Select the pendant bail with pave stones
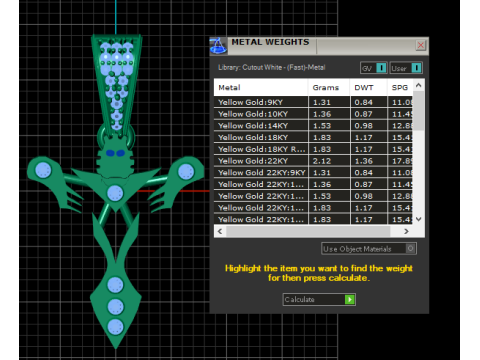Viewport: 480px width, 360px height. click(x=116, y=85)
